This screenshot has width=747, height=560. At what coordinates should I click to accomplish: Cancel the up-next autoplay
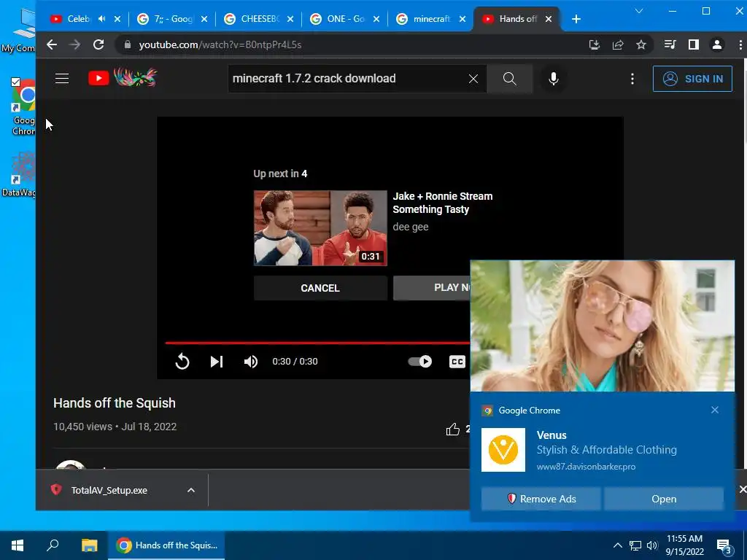[320, 288]
